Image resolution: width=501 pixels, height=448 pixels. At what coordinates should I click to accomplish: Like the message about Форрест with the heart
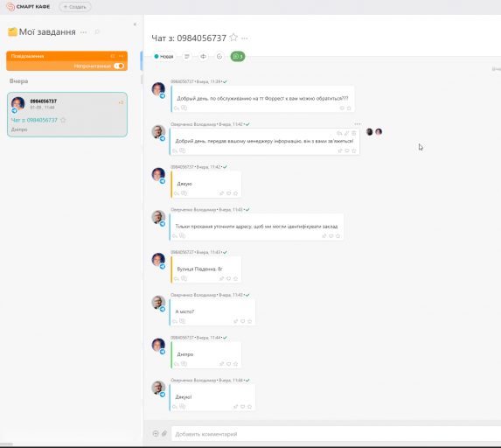342,108
